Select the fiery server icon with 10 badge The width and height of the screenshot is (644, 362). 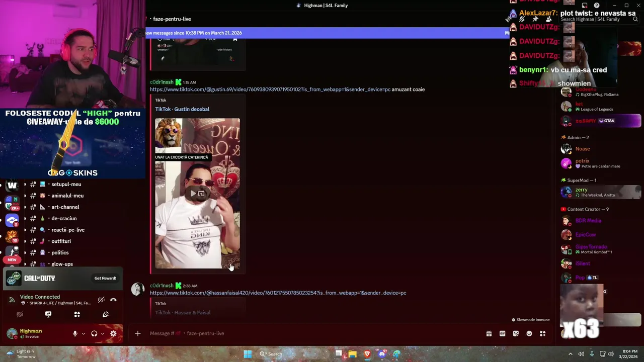[12, 236]
